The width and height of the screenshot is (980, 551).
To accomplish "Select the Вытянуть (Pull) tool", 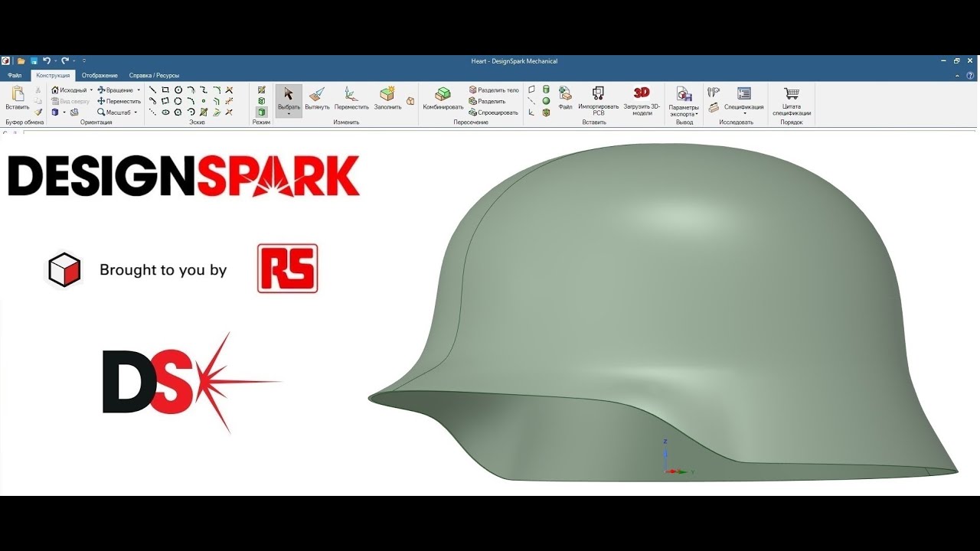I will tap(317, 98).
